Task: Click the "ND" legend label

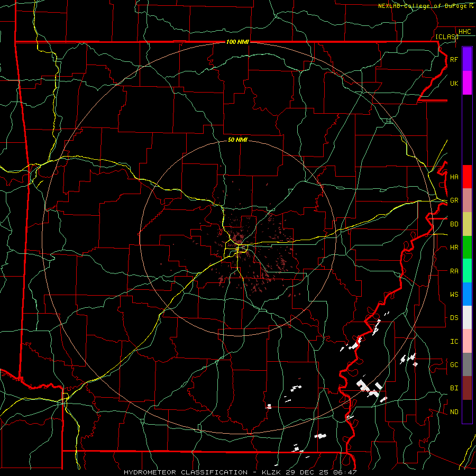Action: (454, 412)
